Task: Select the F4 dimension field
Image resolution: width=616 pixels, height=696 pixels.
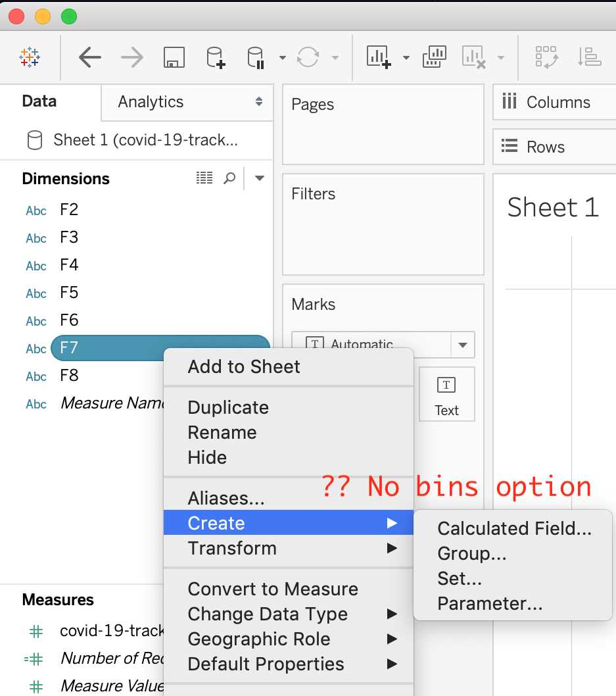Action: (x=69, y=265)
